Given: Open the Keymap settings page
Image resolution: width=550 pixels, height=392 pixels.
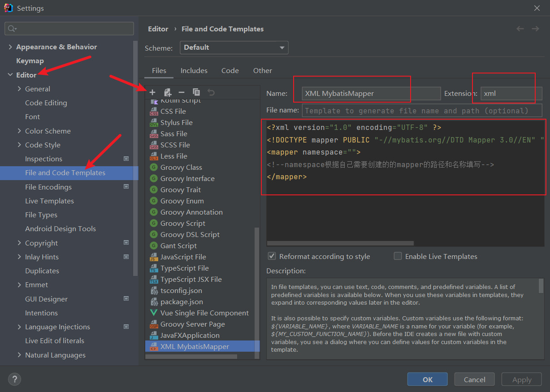Looking at the screenshot, I should point(30,61).
